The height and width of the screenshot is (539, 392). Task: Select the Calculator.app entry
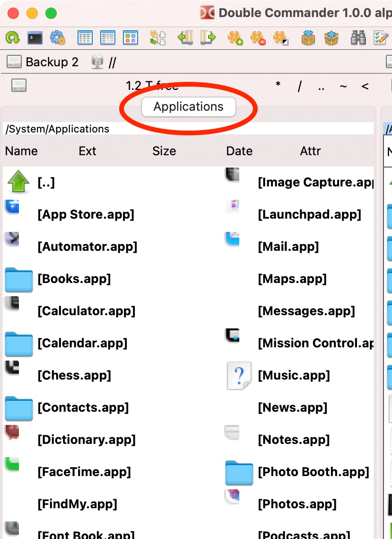[x=86, y=311]
